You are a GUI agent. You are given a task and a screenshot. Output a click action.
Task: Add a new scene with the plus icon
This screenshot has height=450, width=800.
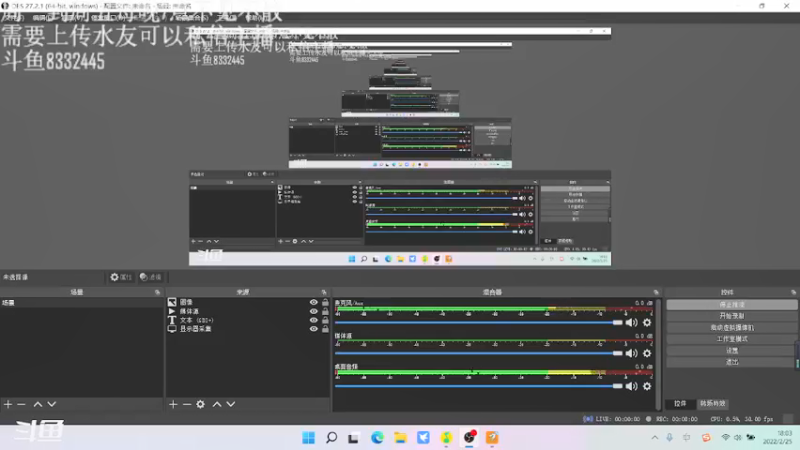(x=8, y=404)
